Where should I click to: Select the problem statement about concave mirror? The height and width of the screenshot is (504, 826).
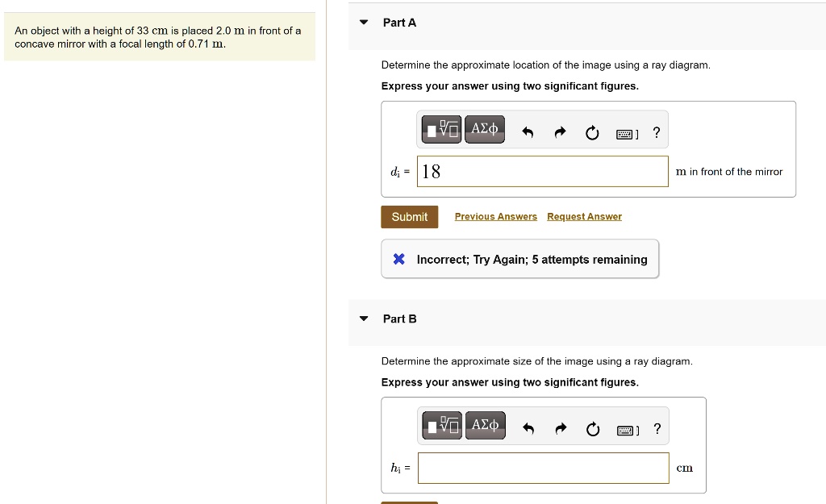click(x=158, y=37)
